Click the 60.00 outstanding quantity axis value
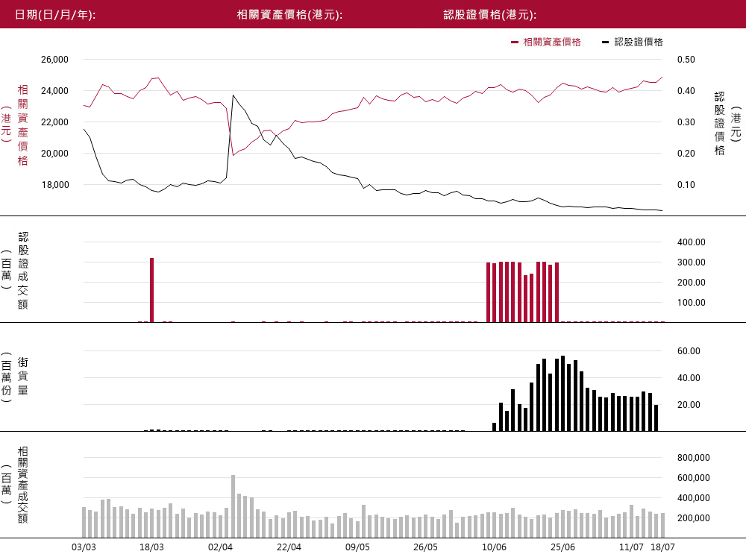The height and width of the screenshot is (560, 746). 689,351
